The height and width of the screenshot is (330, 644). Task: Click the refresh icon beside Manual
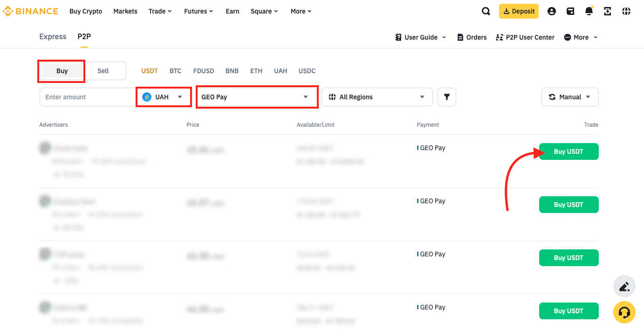click(x=552, y=97)
